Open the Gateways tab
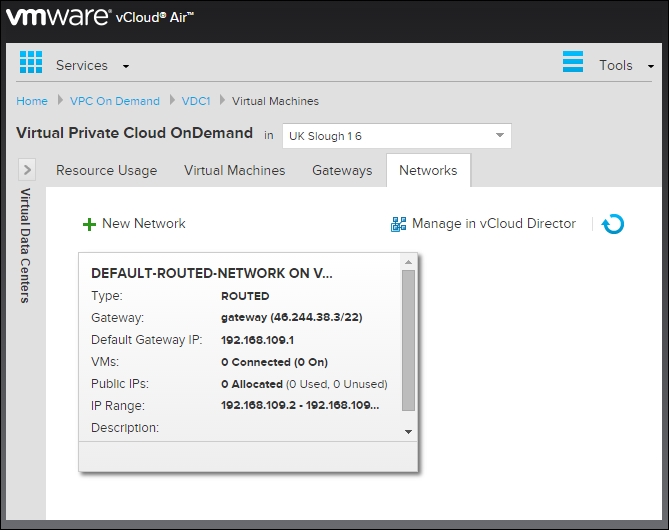Viewport: 669px width, 530px height. (342, 170)
